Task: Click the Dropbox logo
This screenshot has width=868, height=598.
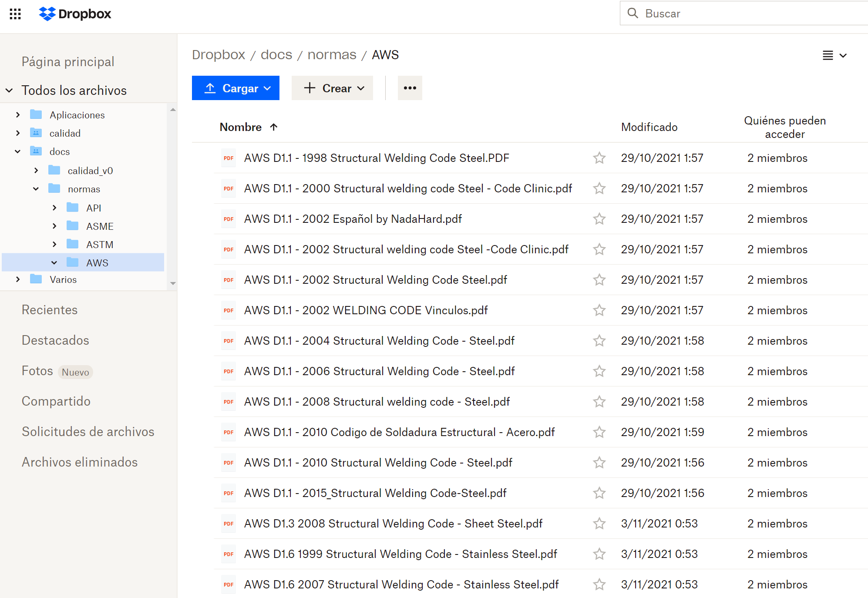Action: tap(75, 14)
